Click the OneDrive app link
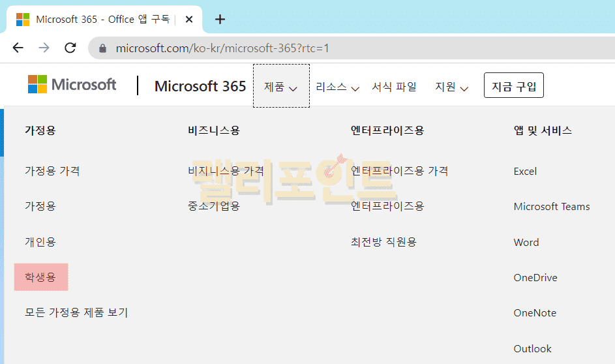The image size is (615, 364). (x=535, y=277)
